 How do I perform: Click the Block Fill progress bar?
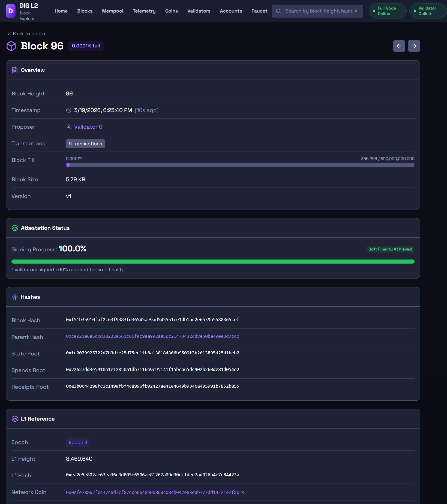[240, 165]
